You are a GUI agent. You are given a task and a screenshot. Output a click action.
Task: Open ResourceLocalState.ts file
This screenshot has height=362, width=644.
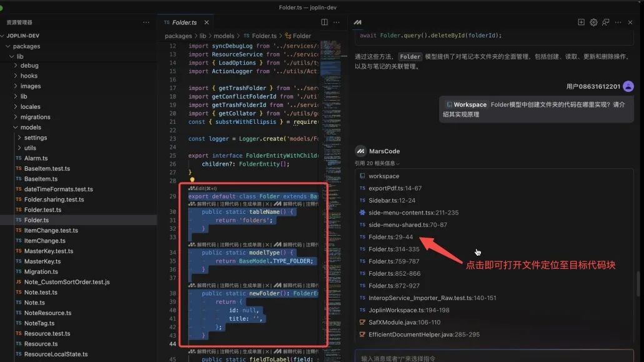coord(56,354)
